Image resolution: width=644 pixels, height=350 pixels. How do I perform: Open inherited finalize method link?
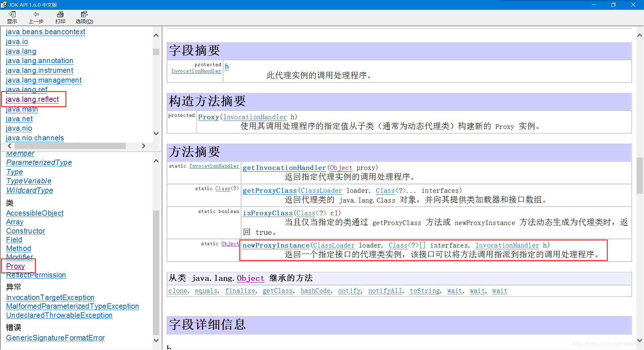240,291
